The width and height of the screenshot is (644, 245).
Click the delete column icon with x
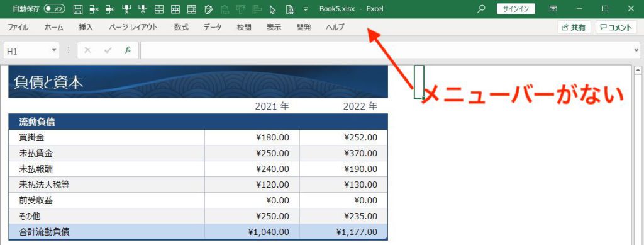pyautogui.click(x=126, y=9)
